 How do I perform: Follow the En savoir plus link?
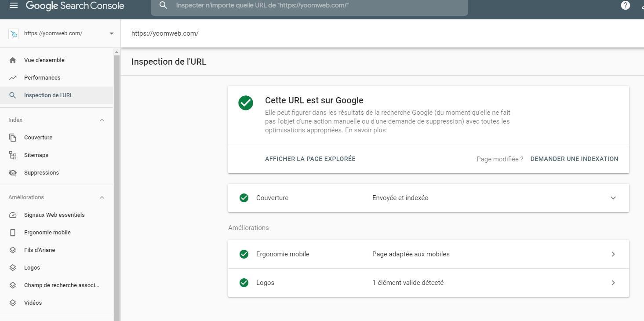365,130
